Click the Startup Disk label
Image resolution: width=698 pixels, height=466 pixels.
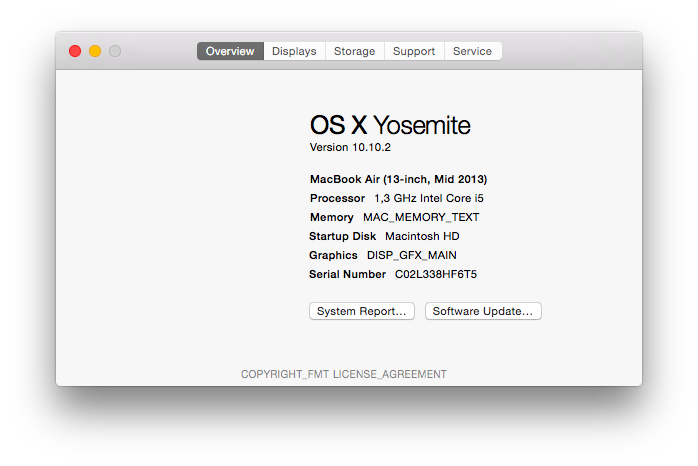[343, 236]
